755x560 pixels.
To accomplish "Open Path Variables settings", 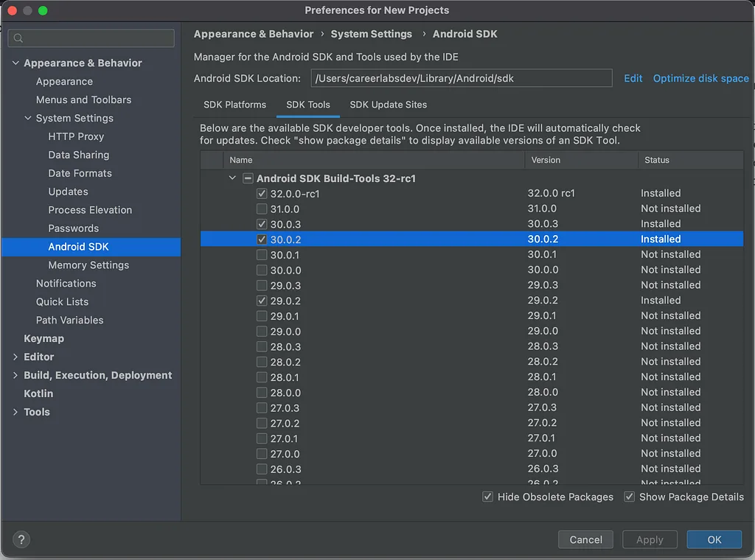I will click(69, 320).
